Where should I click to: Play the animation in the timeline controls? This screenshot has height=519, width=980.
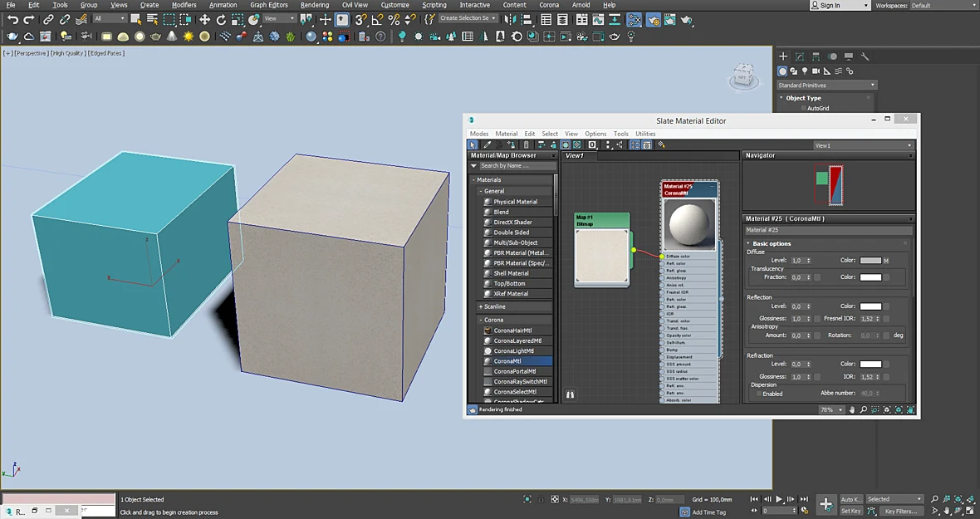(779, 499)
